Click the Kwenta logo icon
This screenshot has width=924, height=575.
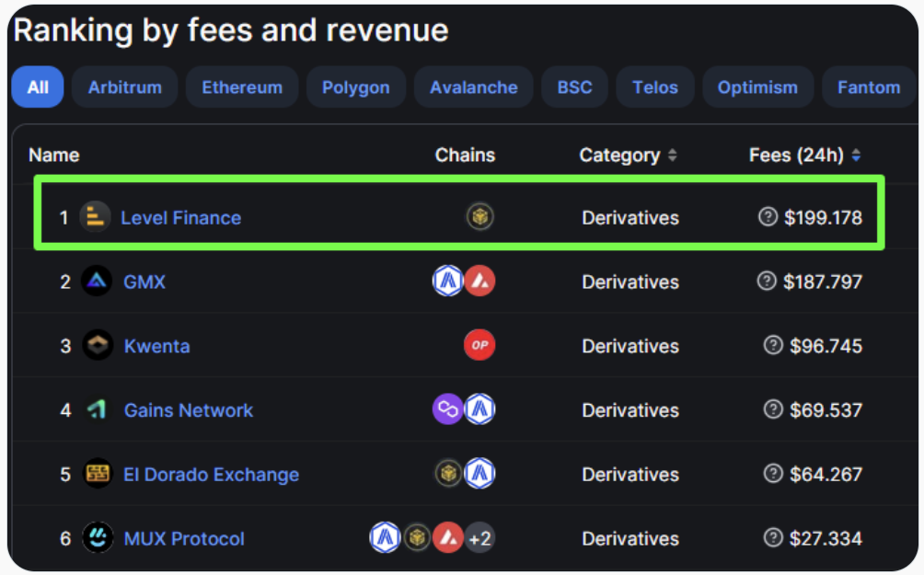coord(97,346)
